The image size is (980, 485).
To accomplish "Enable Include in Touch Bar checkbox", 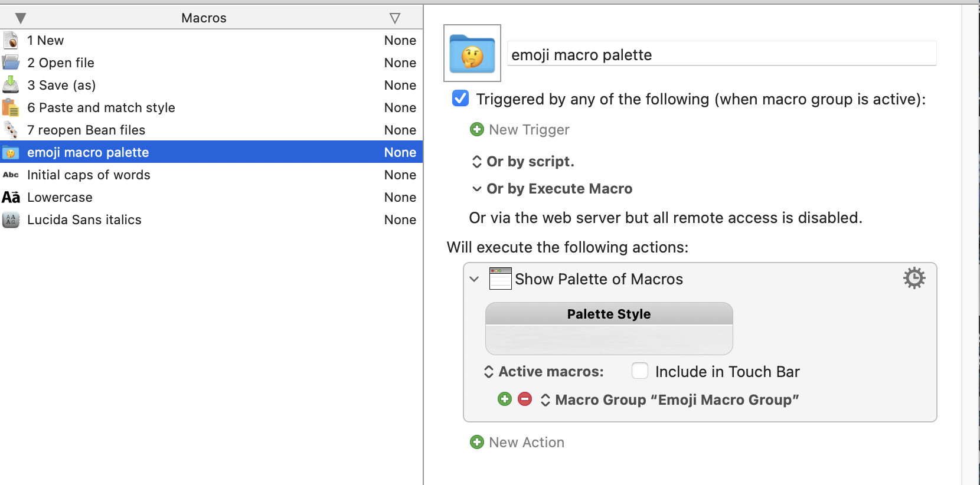I will (640, 371).
